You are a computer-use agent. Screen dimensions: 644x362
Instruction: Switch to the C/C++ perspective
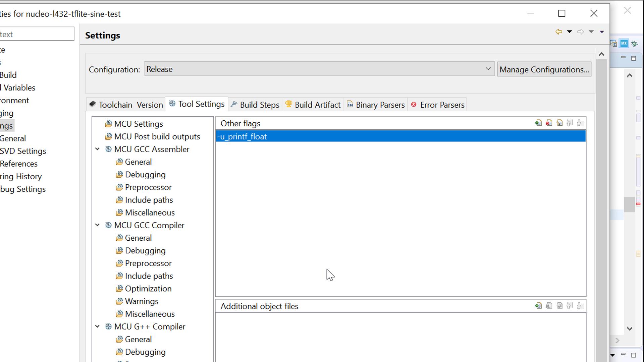tap(613, 44)
